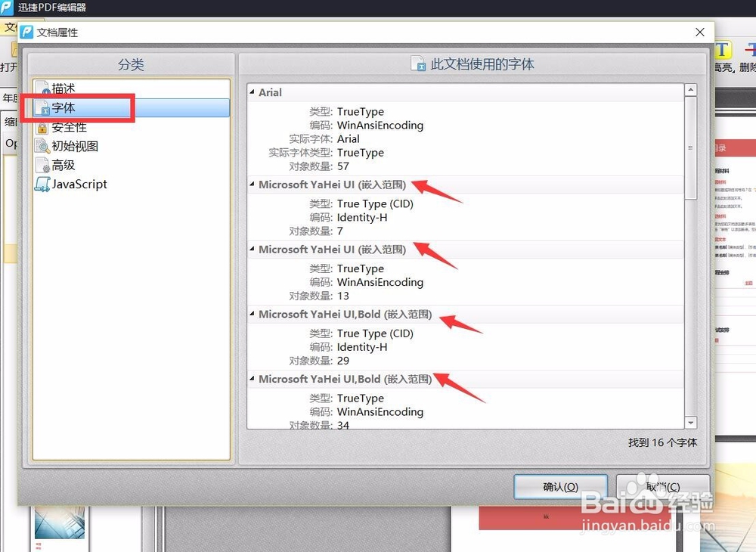Click the 对象数量: 13 row
Image resolution: width=756 pixels, height=552 pixels.
tap(319, 296)
